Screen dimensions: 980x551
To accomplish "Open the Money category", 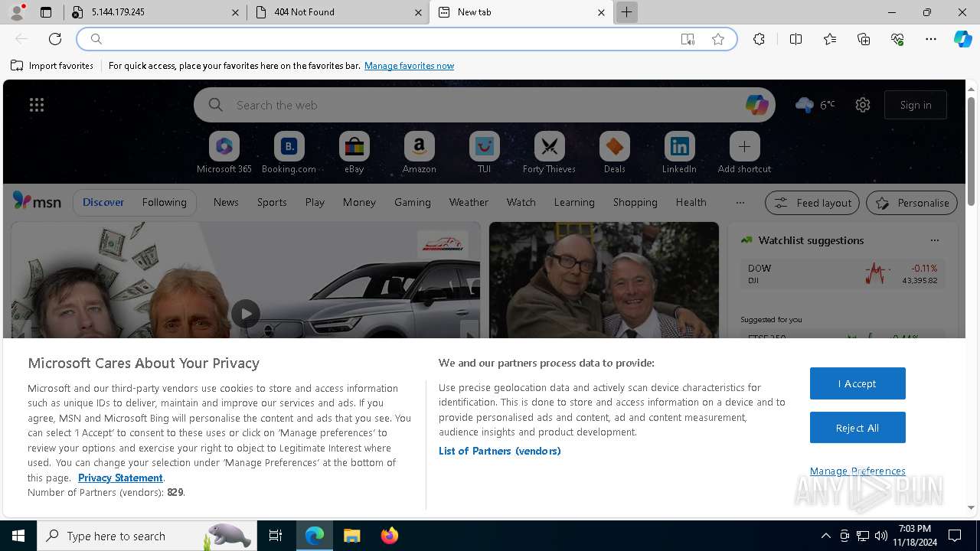I will (359, 202).
